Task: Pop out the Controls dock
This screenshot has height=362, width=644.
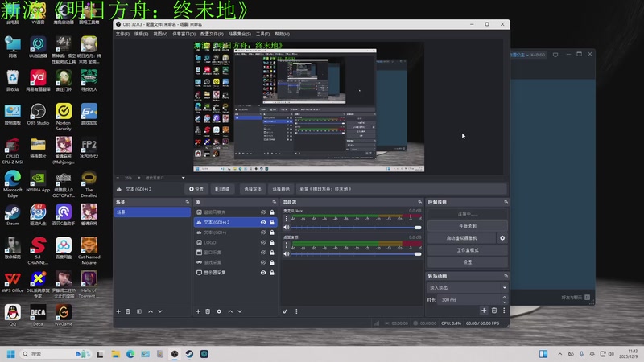Action: click(506, 202)
